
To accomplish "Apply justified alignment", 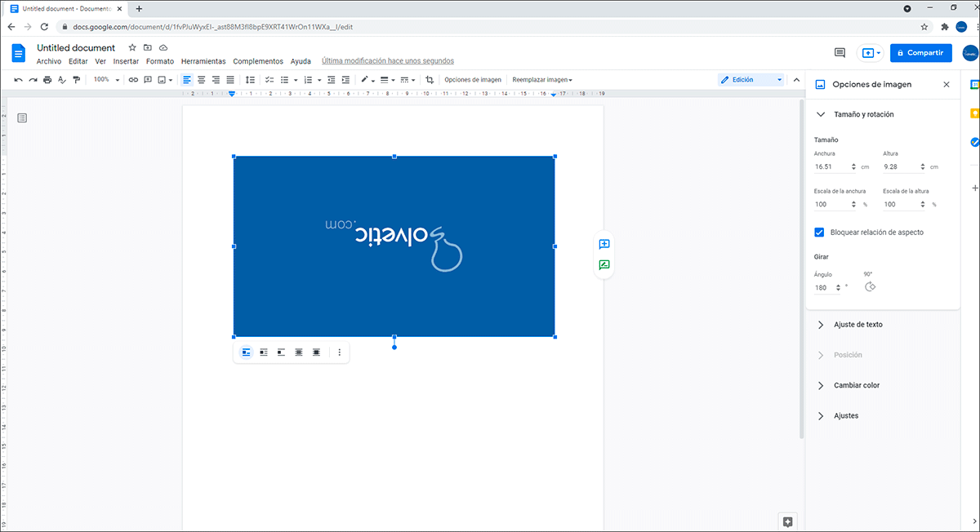I will pos(230,80).
